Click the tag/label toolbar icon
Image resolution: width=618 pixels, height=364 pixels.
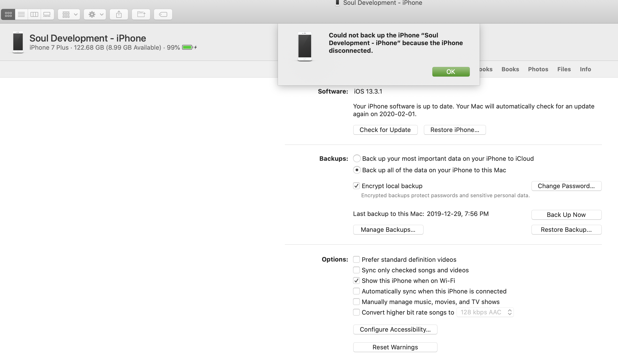tap(163, 14)
